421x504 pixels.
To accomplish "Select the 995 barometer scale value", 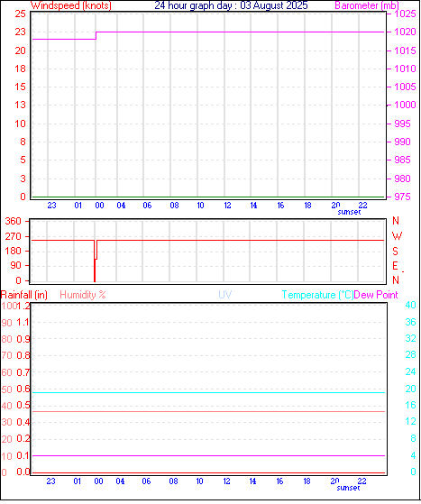I will (x=402, y=124).
